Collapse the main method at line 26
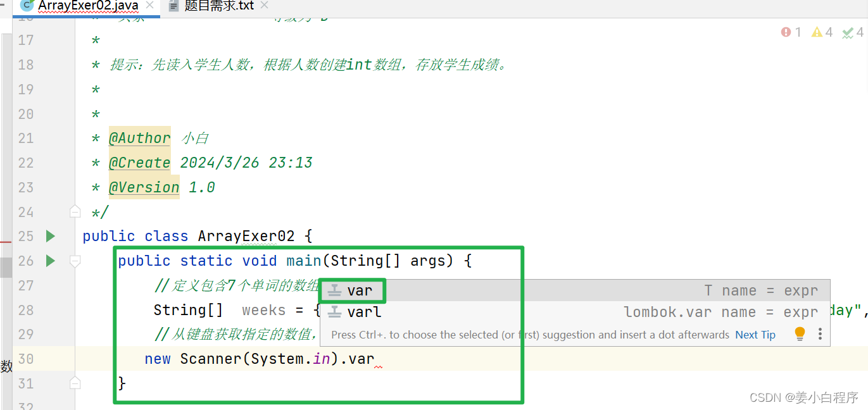The height and width of the screenshot is (410, 868). point(75,261)
